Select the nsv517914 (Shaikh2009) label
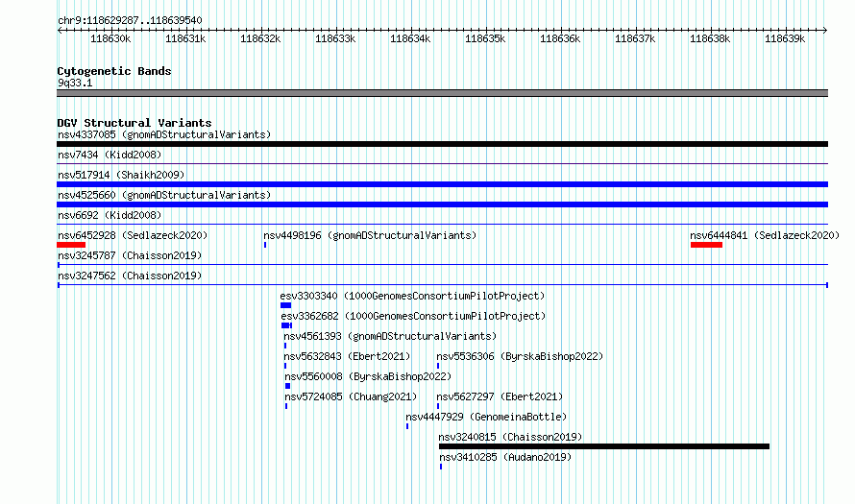This screenshot has width=855, height=504. tap(121, 175)
